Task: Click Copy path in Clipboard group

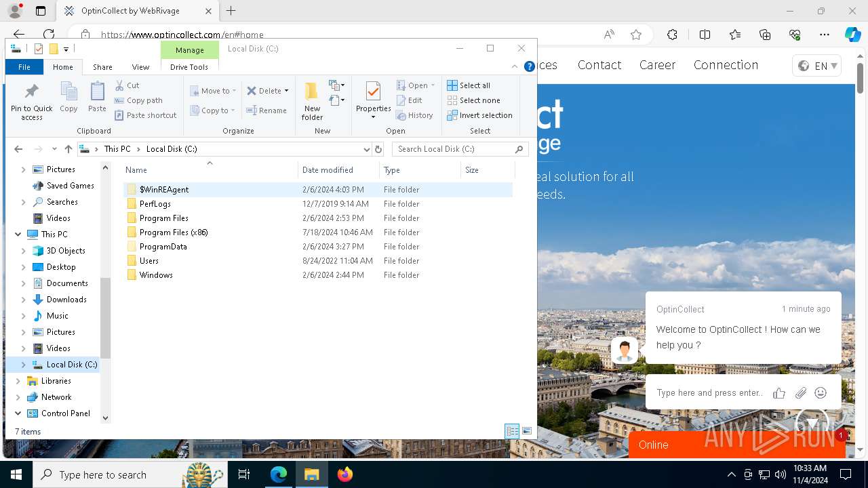Action: point(139,100)
